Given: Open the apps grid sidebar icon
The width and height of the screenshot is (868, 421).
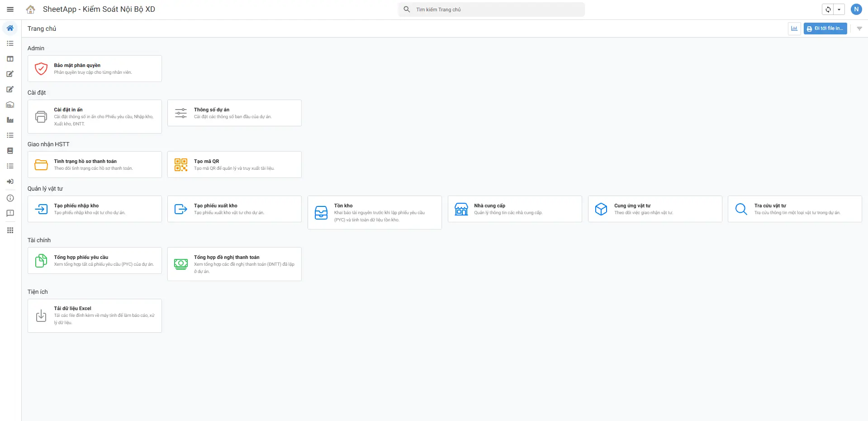Looking at the screenshot, I should 10,230.
